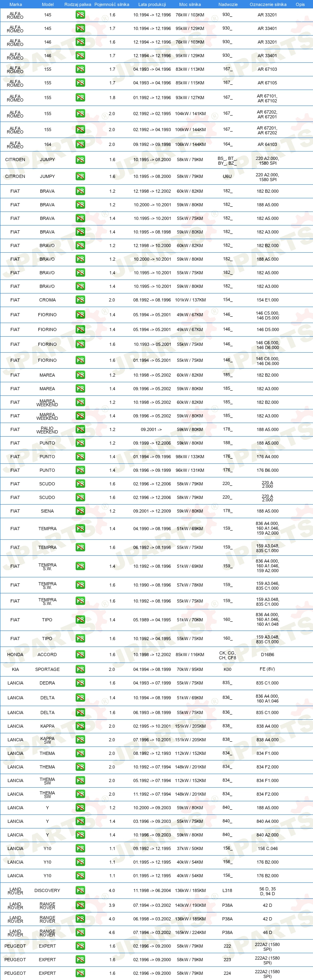Click the Marka column header
The width and height of the screenshot is (313, 980).
coord(16,4)
